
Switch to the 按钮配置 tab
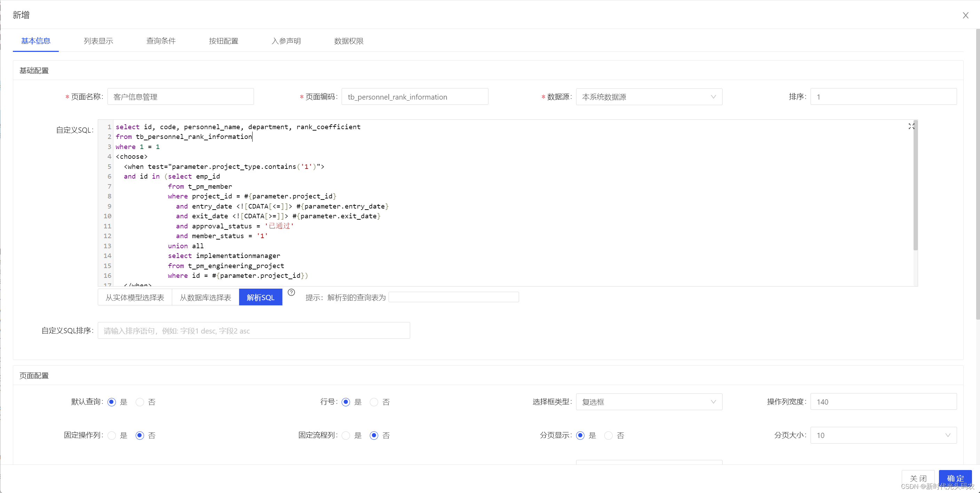pyautogui.click(x=224, y=41)
